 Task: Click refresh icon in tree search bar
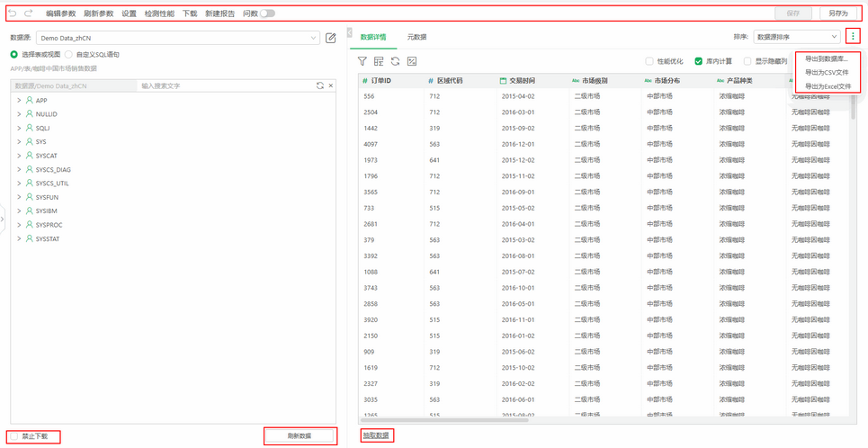(319, 85)
